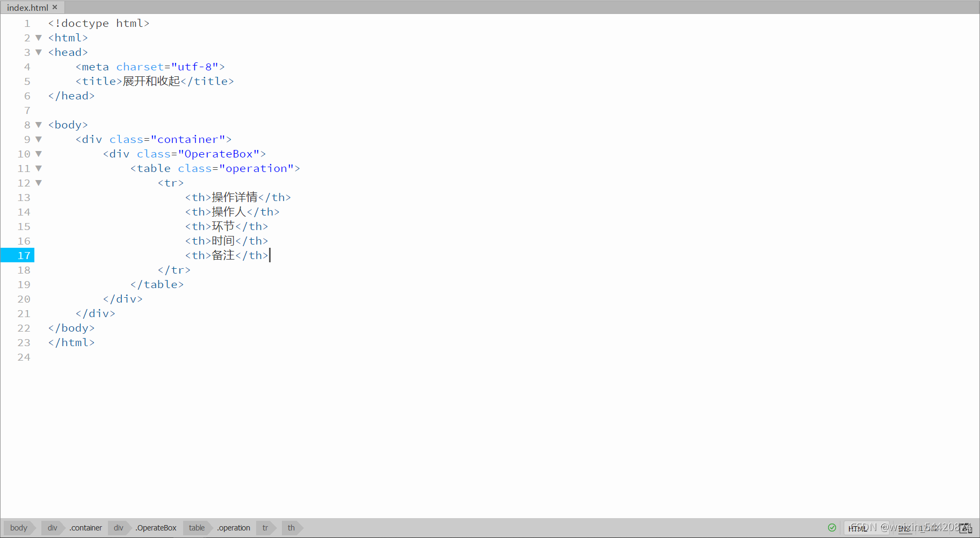Click the "container" class value on line 9
This screenshot has height=538, width=980.
click(188, 139)
